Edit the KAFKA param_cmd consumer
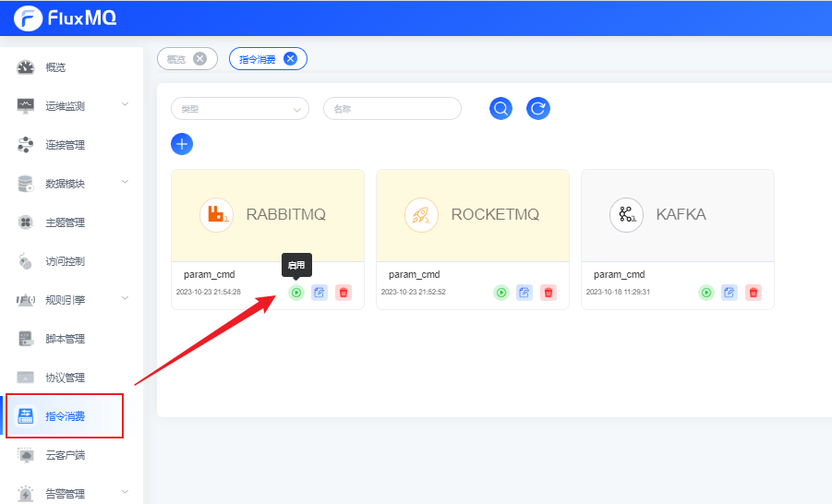The height and width of the screenshot is (504, 832). [730, 293]
